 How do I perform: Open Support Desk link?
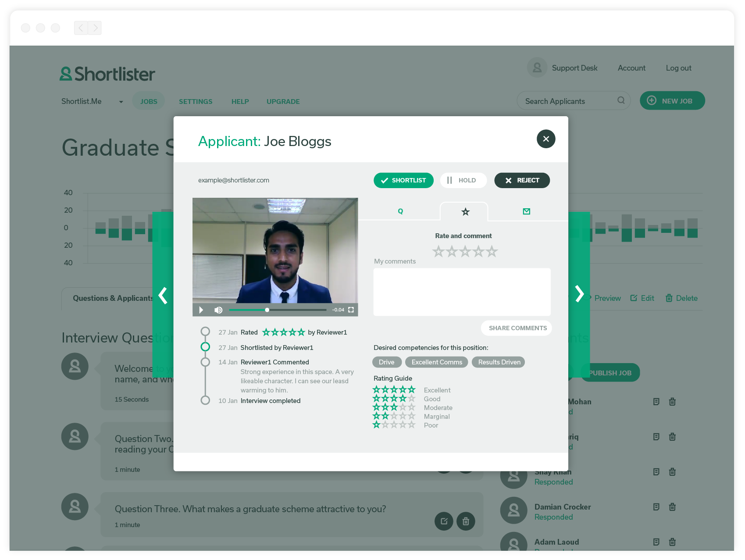574,68
